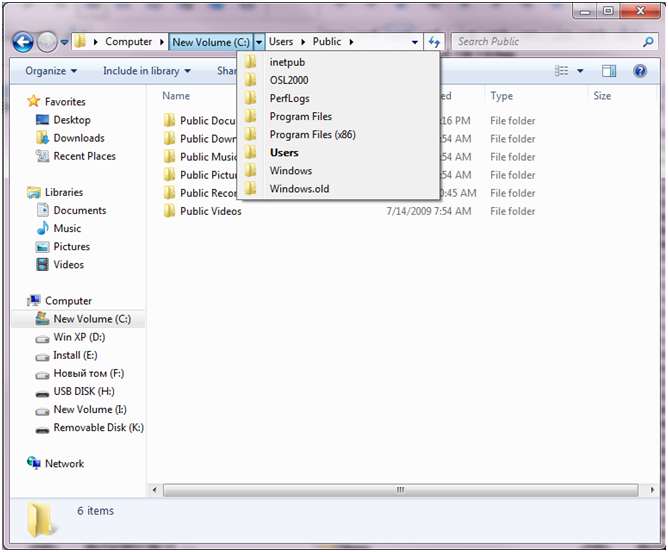Choose PerfLogs from the dropdown list
This screenshot has height=552, width=668.
coord(338,98)
